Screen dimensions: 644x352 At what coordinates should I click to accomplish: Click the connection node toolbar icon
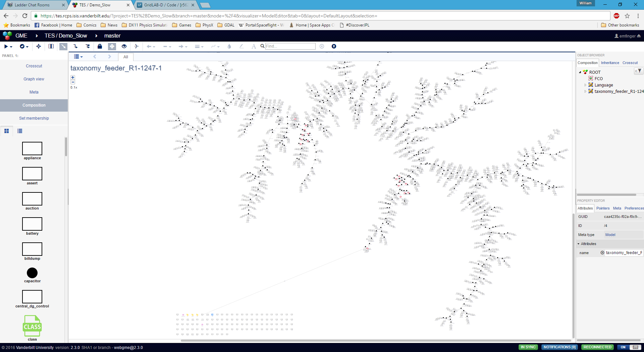tap(137, 46)
